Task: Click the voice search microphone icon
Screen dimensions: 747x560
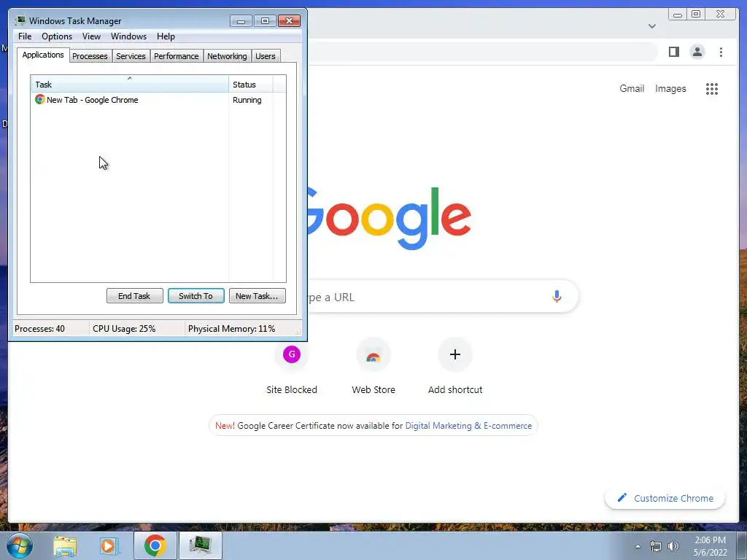Action: pyautogui.click(x=557, y=296)
